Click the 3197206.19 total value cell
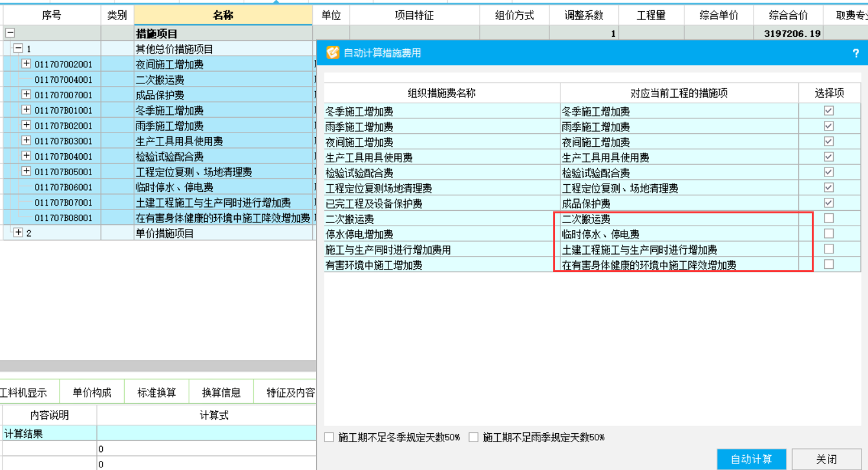Viewport: 868px width, 470px height. [788, 34]
